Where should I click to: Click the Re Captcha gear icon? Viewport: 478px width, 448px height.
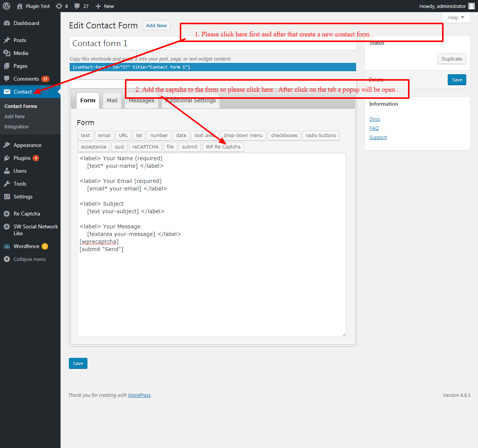click(x=7, y=214)
